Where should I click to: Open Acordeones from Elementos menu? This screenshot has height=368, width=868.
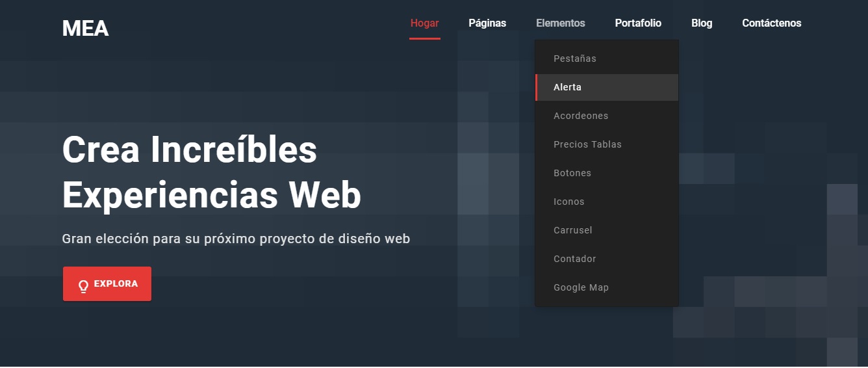click(x=581, y=116)
